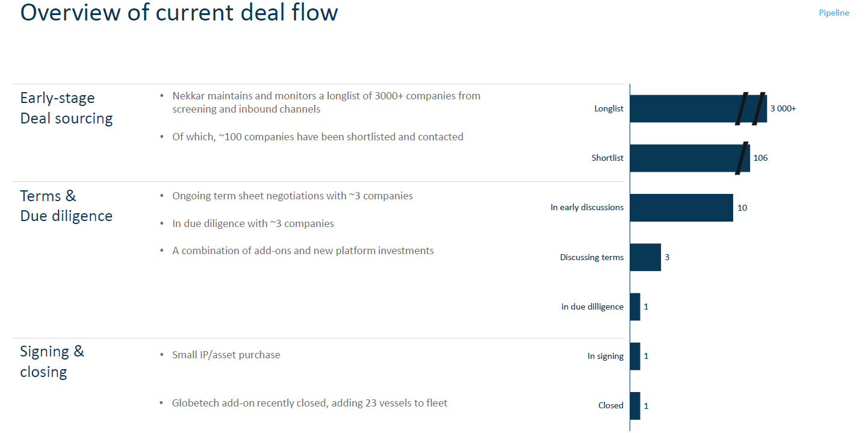Select the Shortlist bar in the chart
The height and width of the screenshot is (433, 868).
(x=680, y=158)
